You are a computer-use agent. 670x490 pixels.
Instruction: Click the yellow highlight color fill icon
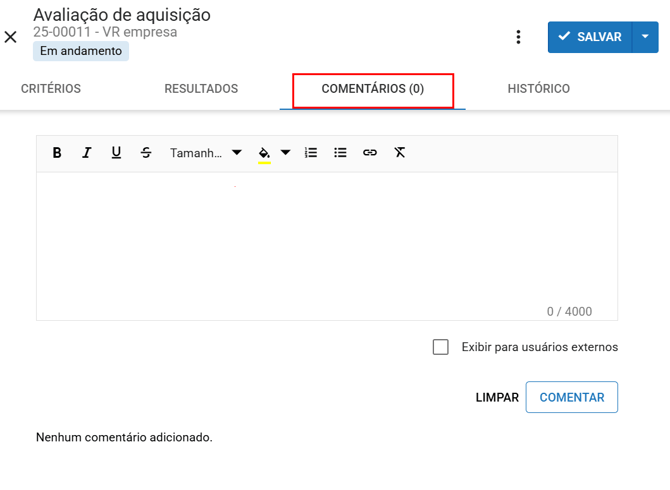[264, 153]
